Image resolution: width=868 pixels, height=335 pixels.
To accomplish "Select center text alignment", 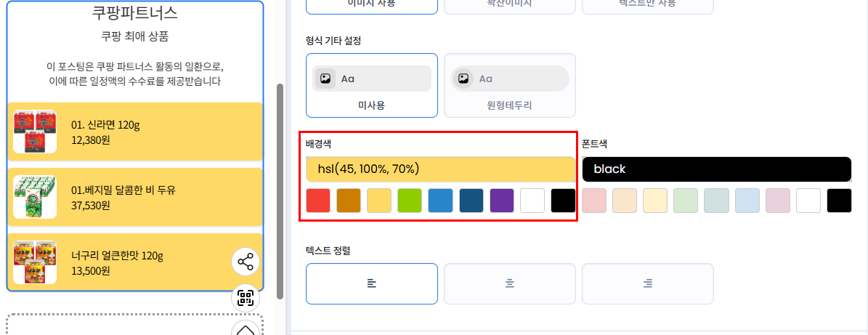I will tap(510, 283).
